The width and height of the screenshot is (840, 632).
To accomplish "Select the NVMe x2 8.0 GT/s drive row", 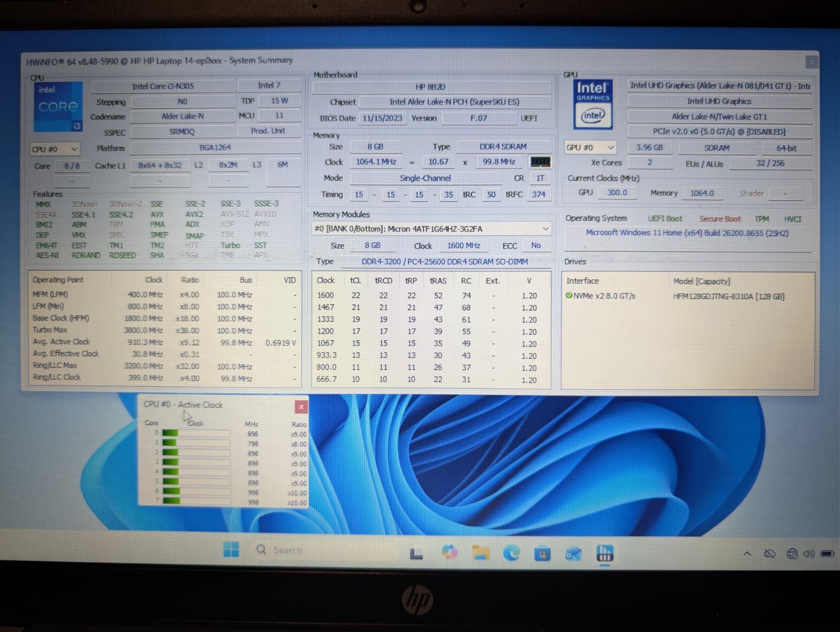I will (688, 296).
